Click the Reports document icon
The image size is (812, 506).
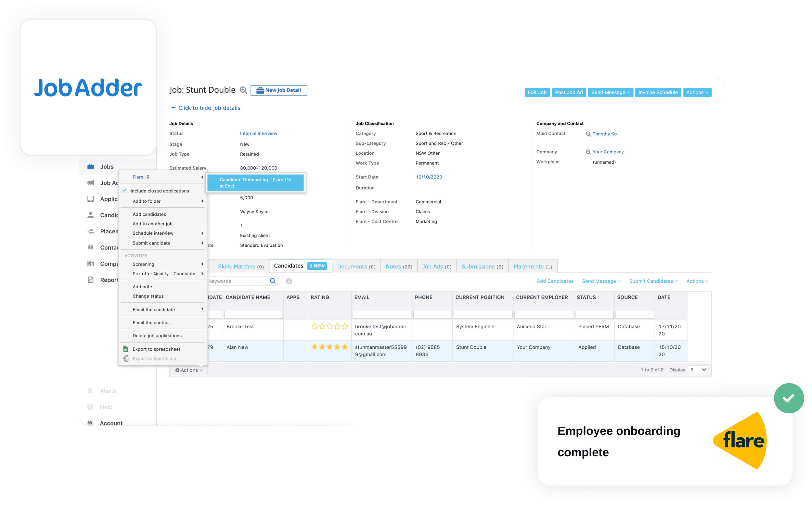point(91,280)
